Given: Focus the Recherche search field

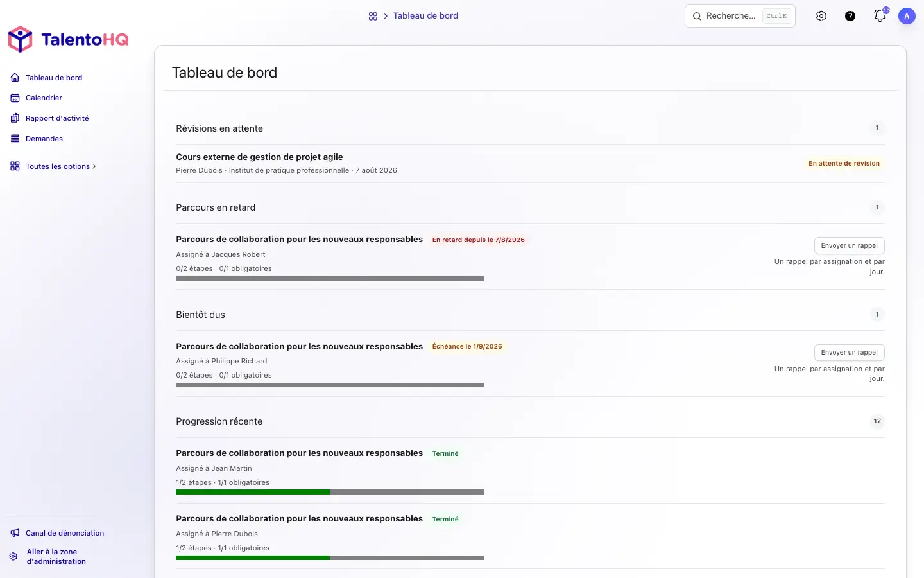Looking at the screenshot, I should coord(740,16).
